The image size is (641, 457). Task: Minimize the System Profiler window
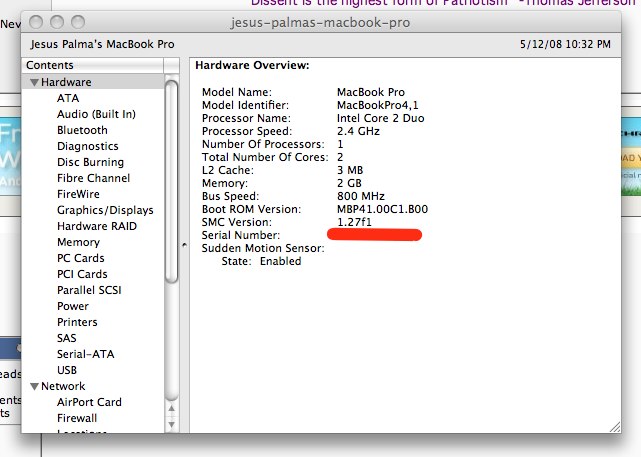point(57,22)
